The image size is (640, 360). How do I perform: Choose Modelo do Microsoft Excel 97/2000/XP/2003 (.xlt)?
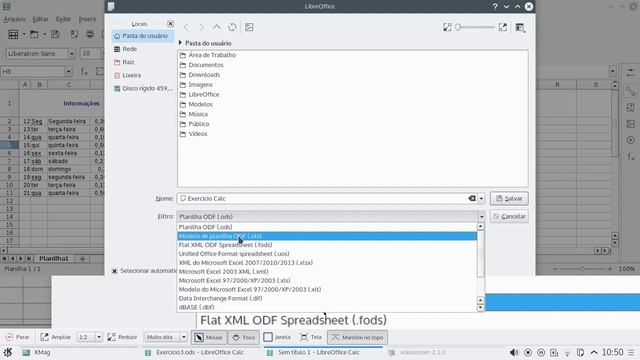pos(327,289)
